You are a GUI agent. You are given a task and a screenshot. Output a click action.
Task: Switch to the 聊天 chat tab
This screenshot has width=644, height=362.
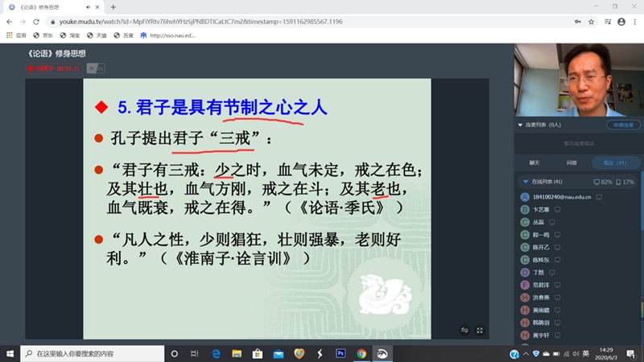click(534, 162)
